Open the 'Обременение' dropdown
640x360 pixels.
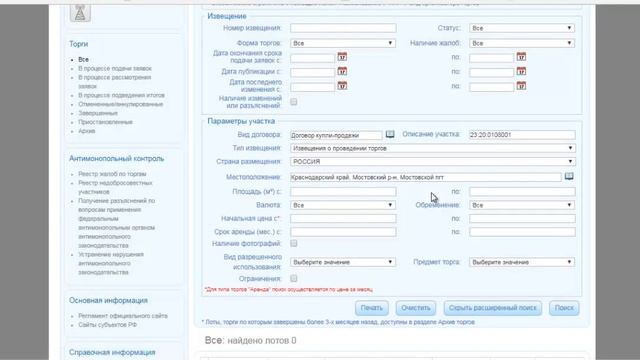[x=522, y=205]
